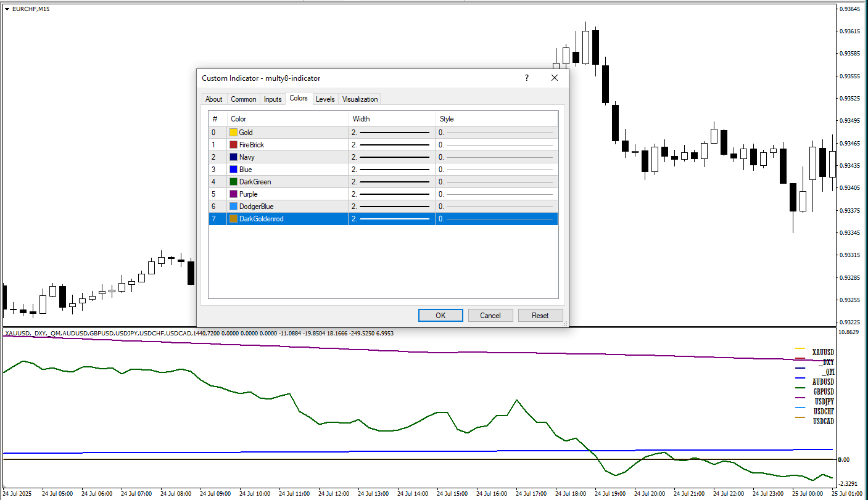The width and height of the screenshot is (868, 500).
Task: Open the Common tab
Action: point(244,99)
